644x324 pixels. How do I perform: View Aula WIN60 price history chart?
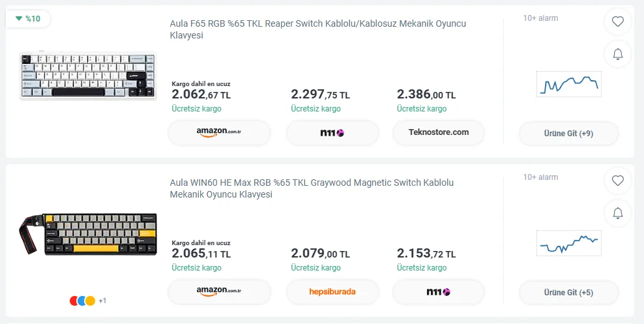(569, 243)
